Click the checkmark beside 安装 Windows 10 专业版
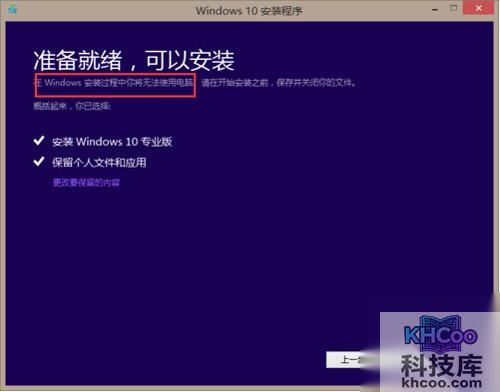The height and width of the screenshot is (392, 500). [x=39, y=141]
